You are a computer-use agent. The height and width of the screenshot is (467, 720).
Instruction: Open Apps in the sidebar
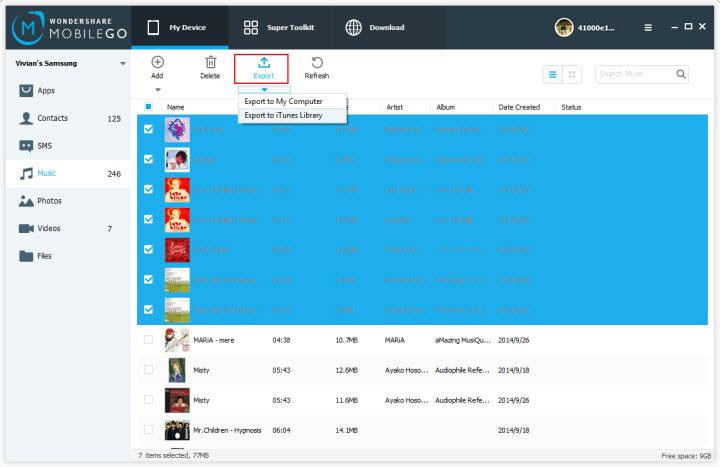coord(69,90)
